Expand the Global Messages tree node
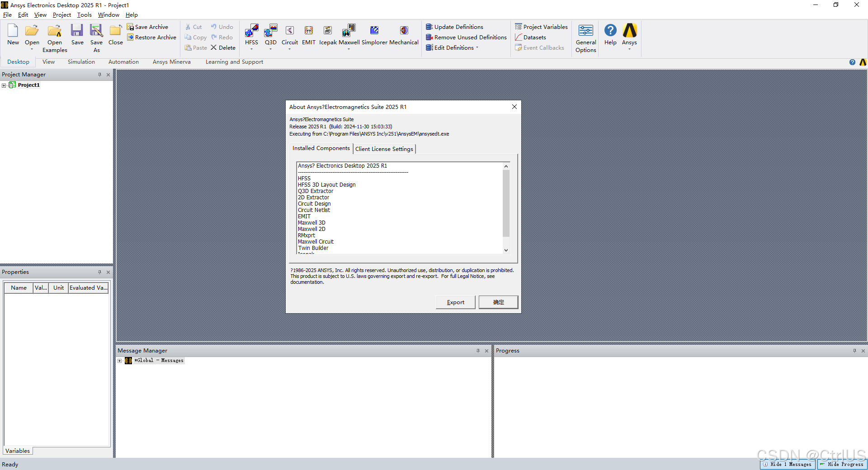 120,361
